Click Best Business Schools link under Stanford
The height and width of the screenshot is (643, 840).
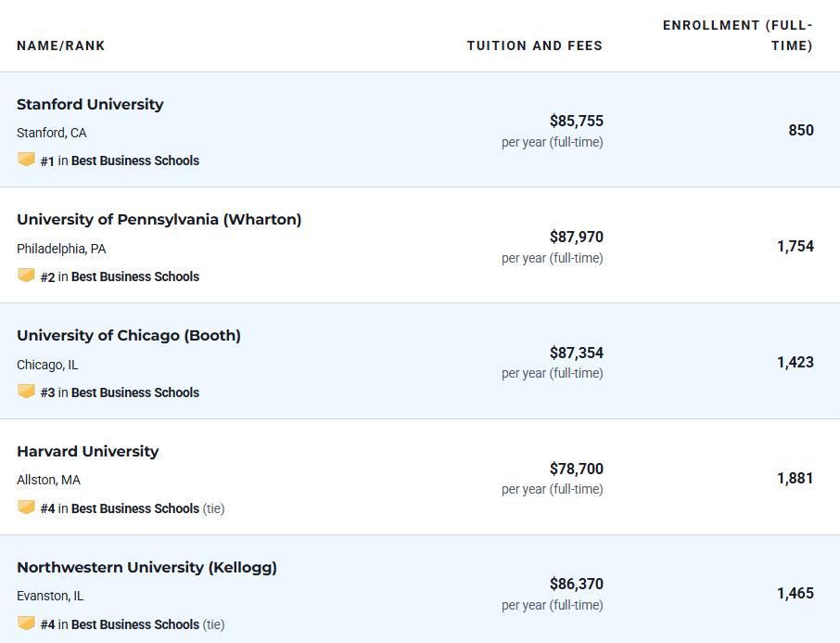135,161
